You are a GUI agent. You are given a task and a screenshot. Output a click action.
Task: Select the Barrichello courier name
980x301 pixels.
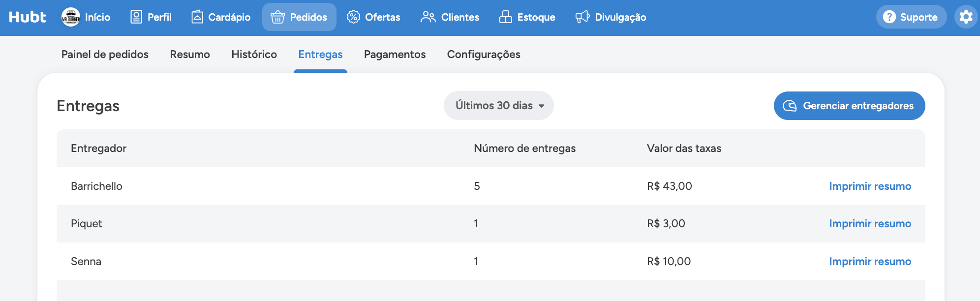point(96,186)
